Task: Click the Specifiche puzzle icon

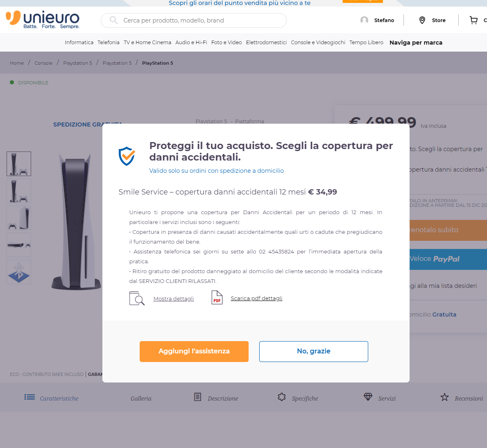Action: click(x=282, y=397)
